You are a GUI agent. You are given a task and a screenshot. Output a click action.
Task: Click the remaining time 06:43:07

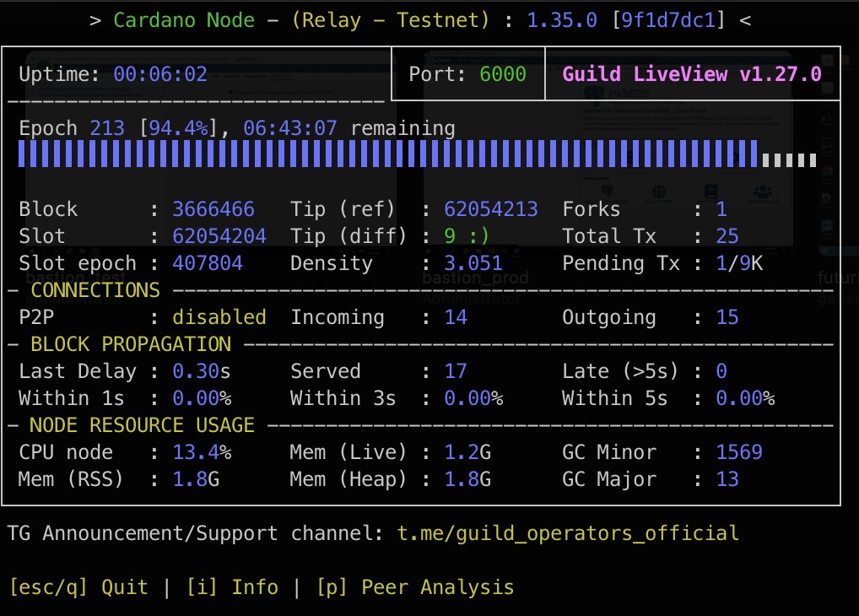click(x=289, y=128)
